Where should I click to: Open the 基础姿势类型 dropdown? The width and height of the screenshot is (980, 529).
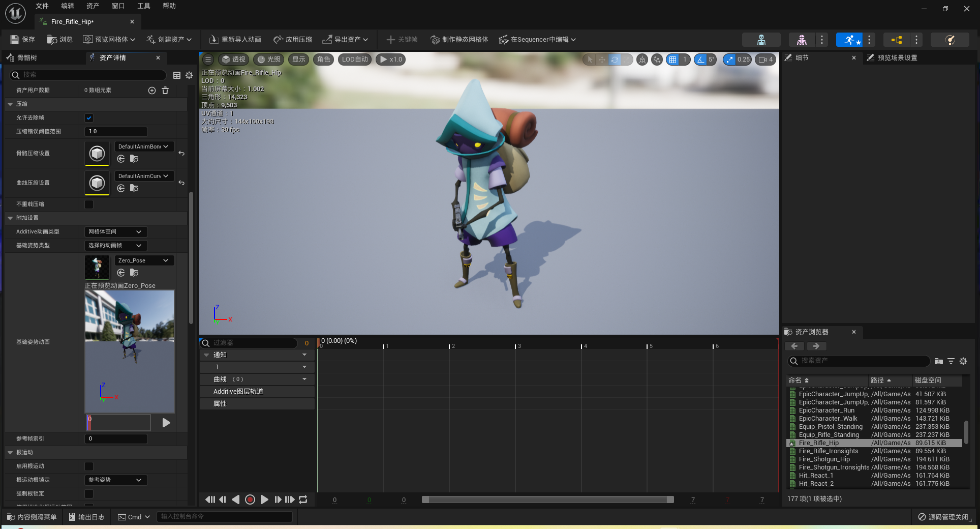click(116, 246)
